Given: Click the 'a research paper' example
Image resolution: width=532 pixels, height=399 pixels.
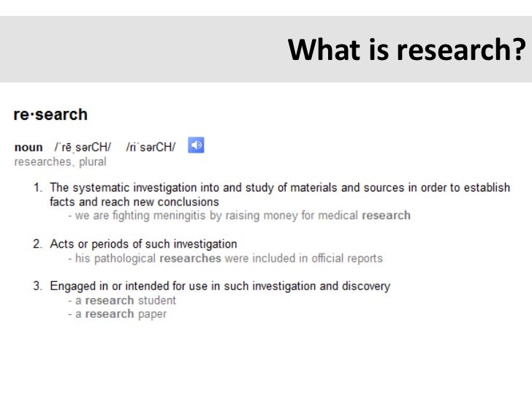Looking at the screenshot, I should coord(117,314).
